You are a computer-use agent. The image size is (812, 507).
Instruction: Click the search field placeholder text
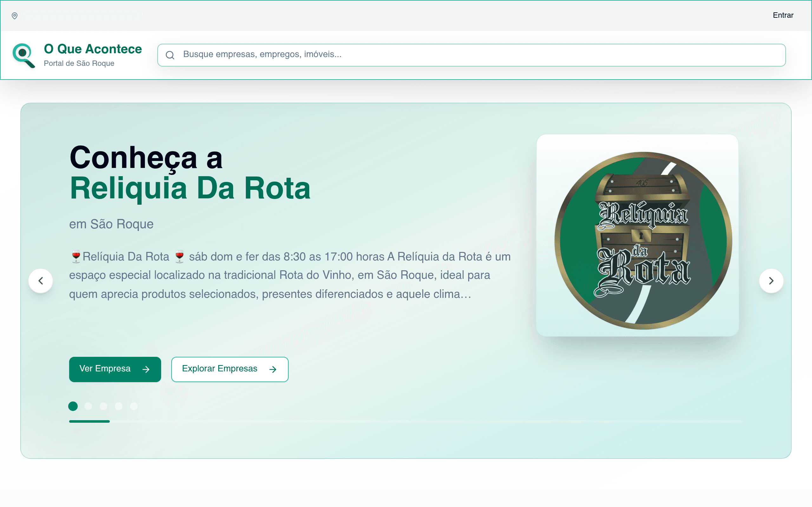coord(262,55)
